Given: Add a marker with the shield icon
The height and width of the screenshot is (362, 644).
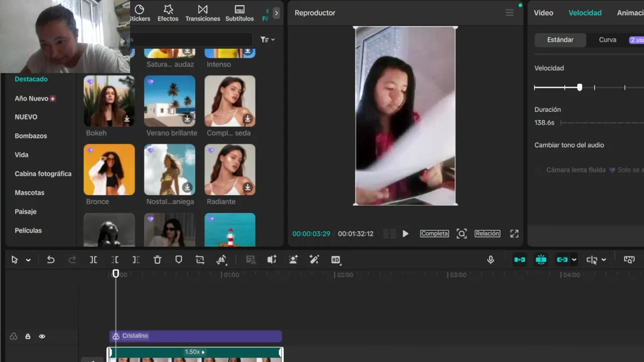Looking at the screenshot, I should point(179,260).
